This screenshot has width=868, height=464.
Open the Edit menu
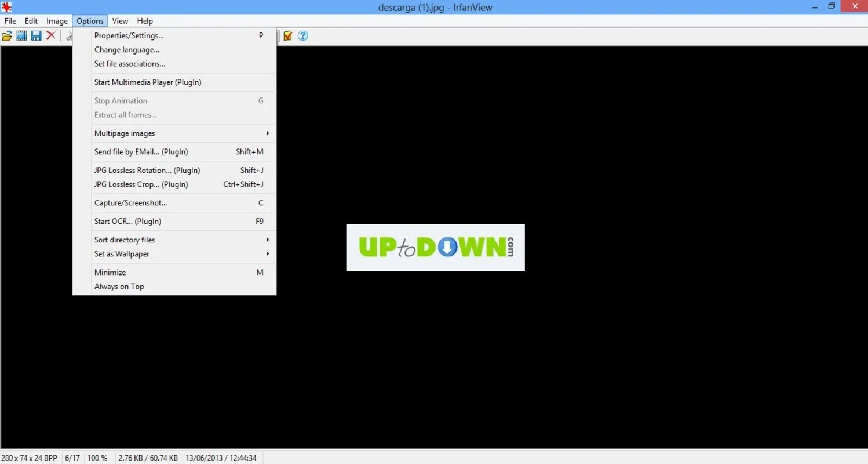click(31, 21)
